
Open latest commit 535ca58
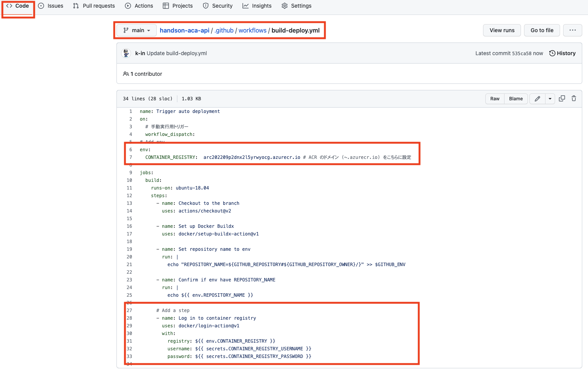click(x=522, y=54)
